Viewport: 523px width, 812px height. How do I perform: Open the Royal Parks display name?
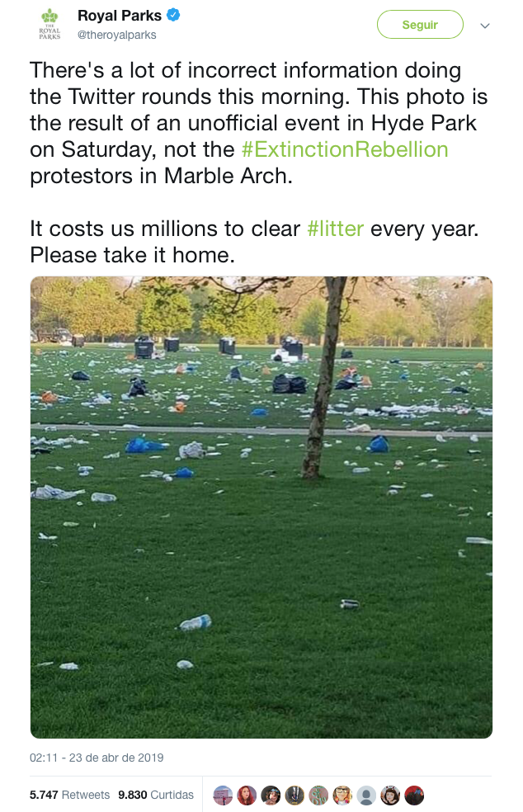120,16
